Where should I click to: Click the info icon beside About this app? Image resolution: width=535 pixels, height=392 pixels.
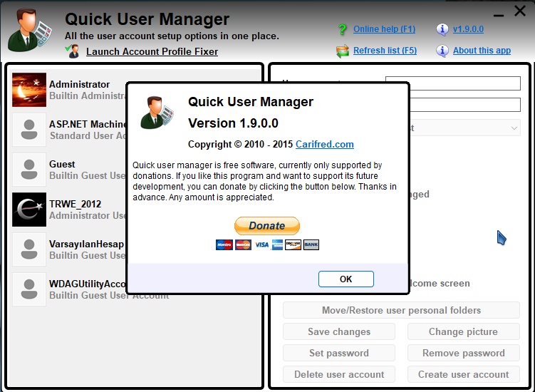tap(442, 51)
